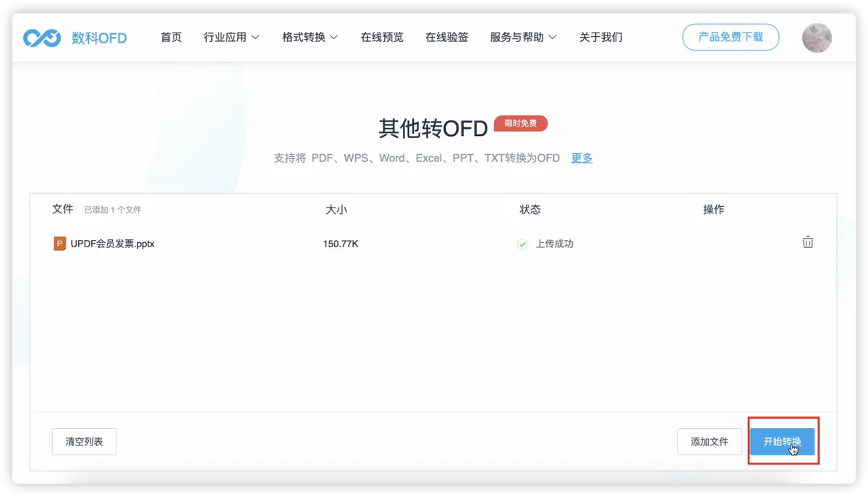
Task: Expand the 格式转换 dropdown menu
Action: [310, 38]
